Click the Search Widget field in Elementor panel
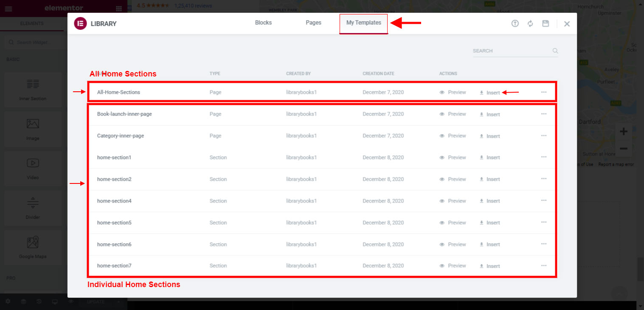 [34, 42]
